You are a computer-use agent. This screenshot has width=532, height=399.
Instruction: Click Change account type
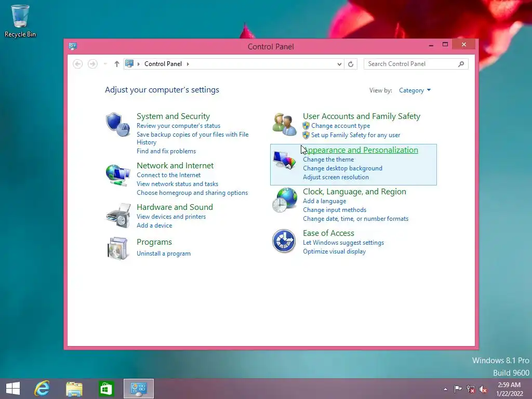coord(340,126)
